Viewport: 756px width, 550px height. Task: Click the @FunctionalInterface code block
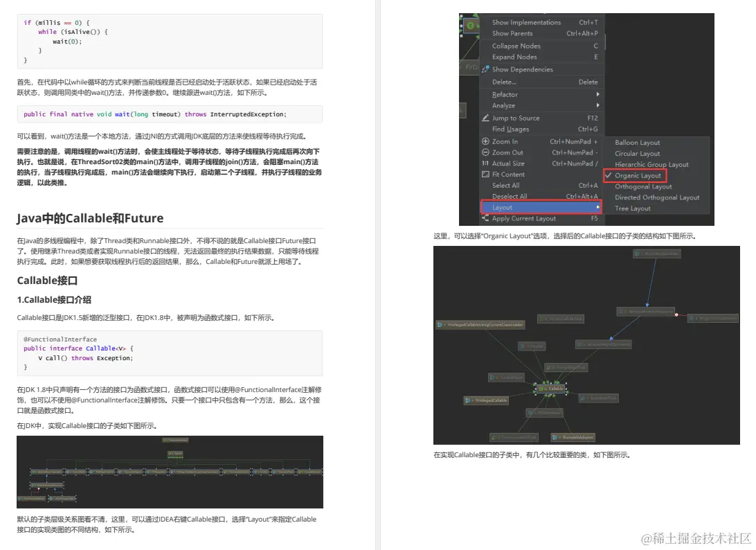coord(170,353)
